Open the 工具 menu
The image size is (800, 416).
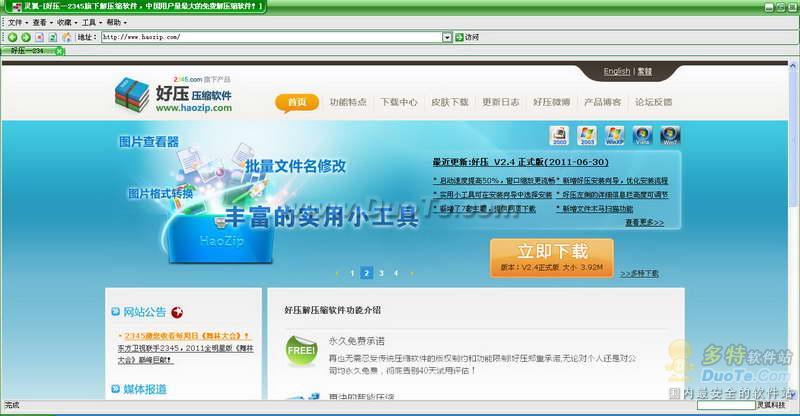click(89, 21)
